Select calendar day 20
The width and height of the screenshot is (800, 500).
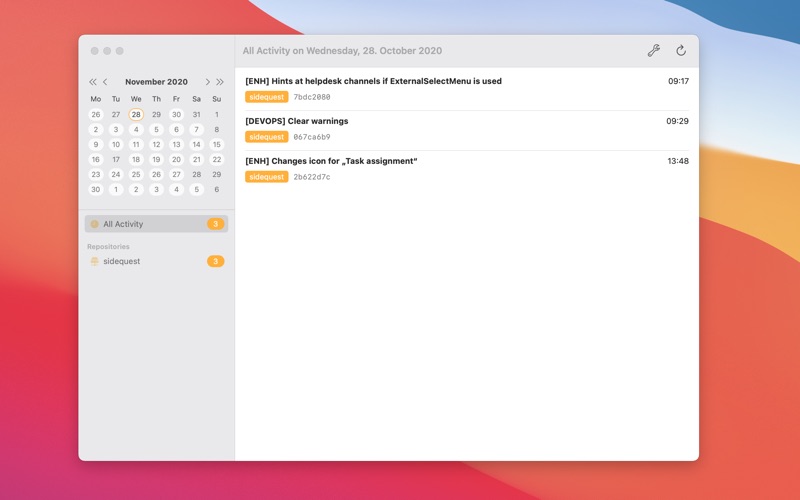176,159
